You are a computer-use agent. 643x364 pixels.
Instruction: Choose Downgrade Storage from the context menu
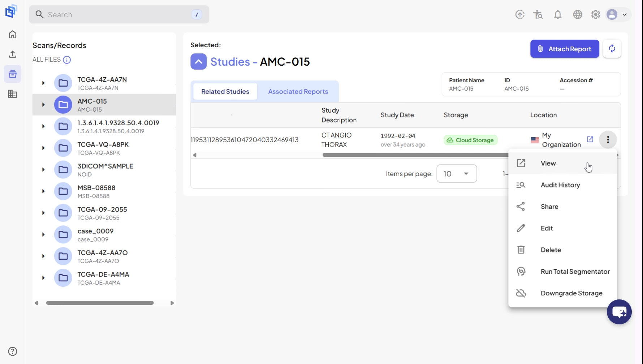[x=562, y=293]
